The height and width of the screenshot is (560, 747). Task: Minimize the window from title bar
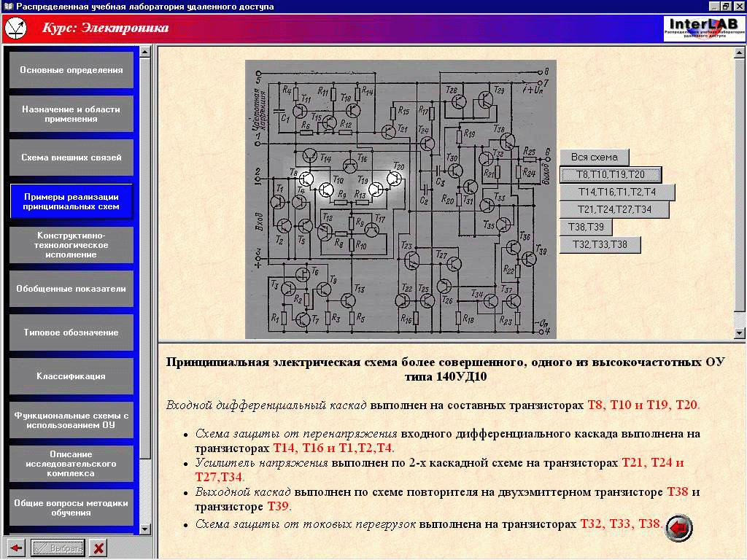click(713, 6)
